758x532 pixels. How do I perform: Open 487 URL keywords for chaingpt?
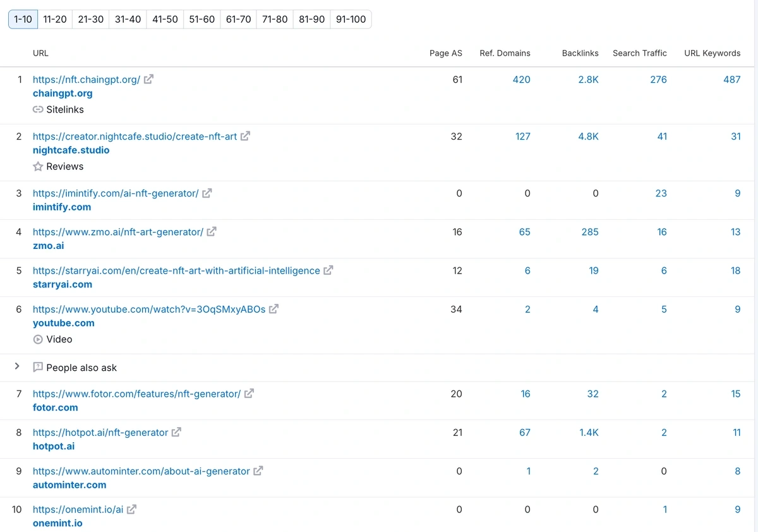(732, 80)
